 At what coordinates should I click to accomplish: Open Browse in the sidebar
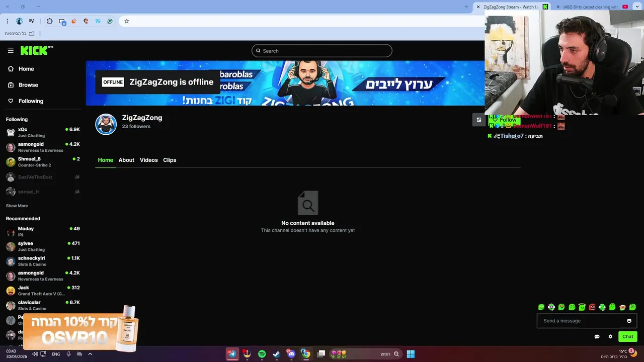click(x=23, y=85)
